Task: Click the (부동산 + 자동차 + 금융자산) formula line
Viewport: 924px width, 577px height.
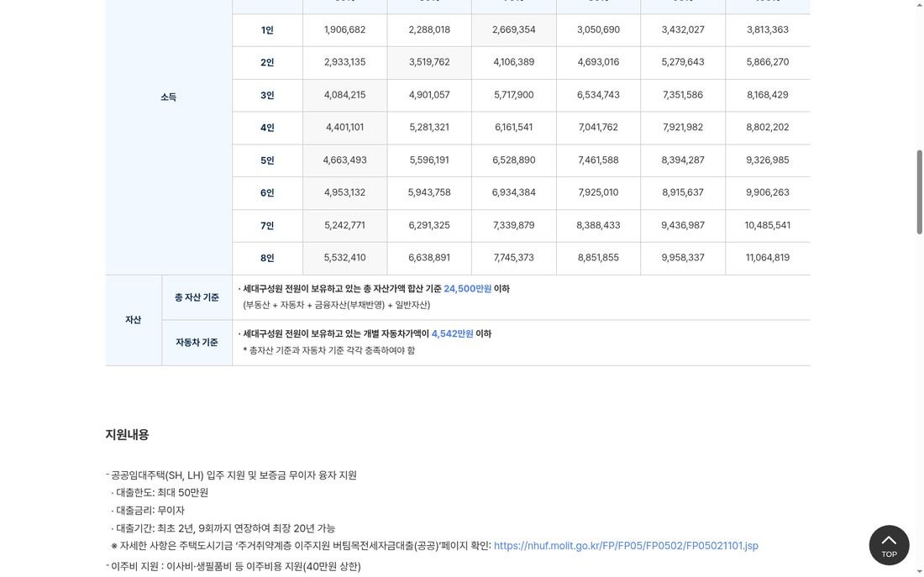Action: pyautogui.click(x=337, y=305)
